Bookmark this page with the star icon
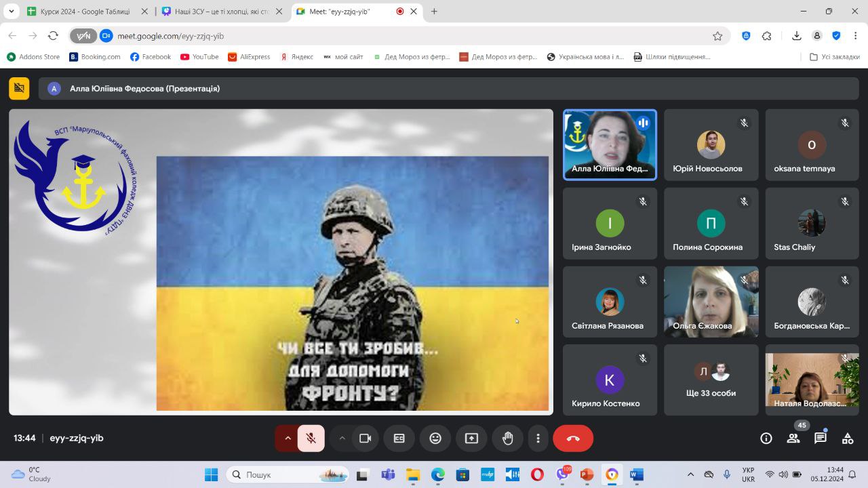 click(x=717, y=36)
